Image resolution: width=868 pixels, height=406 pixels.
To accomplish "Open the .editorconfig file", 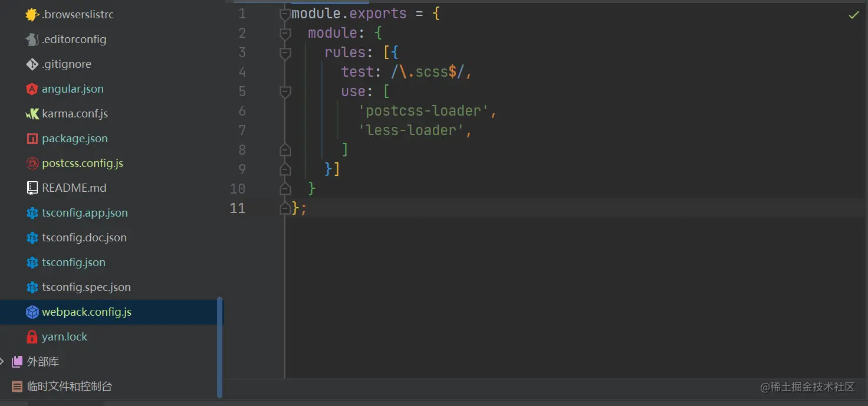I will 74,40.
